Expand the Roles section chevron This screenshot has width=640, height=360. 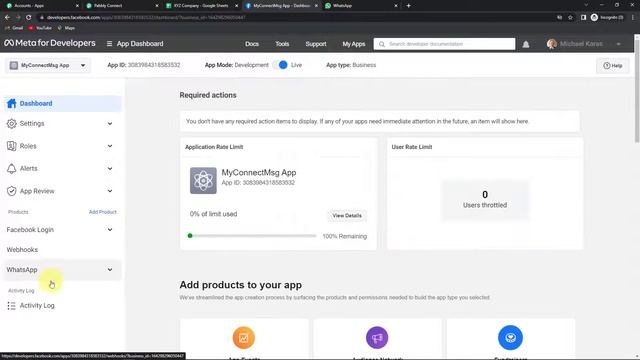tap(110, 146)
